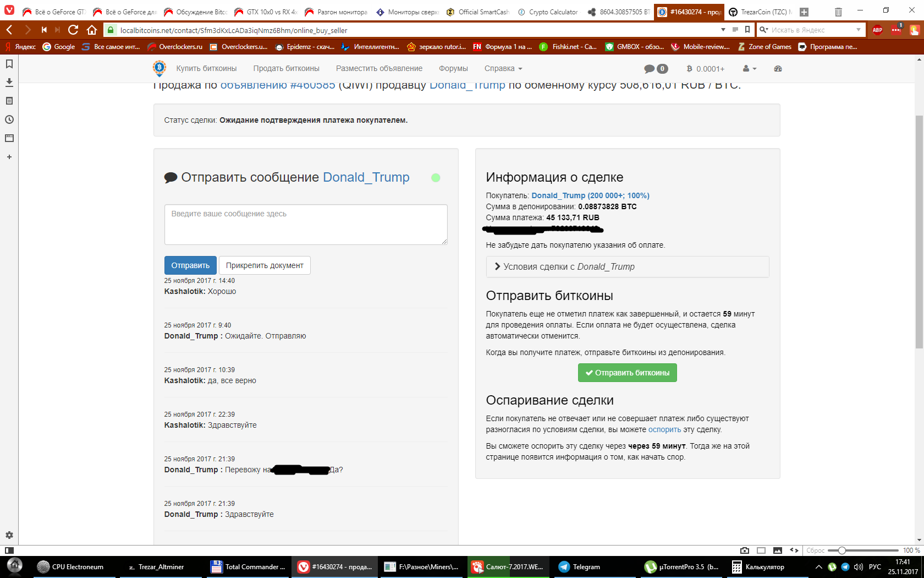Click the оспорить dispute link
The height and width of the screenshot is (578, 924).
(664, 430)
